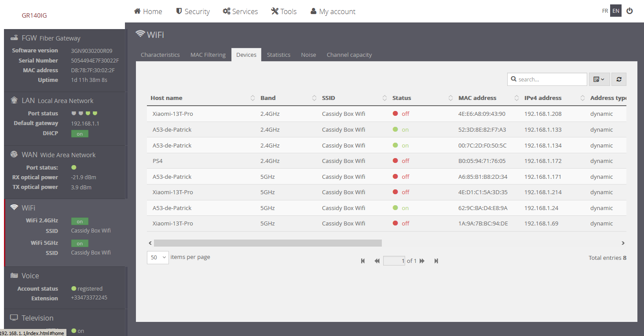Image resolution: width=644 pixels, height=336 pixels.
Task: Click the power/logout icon
Action: (x=629, y=11)
